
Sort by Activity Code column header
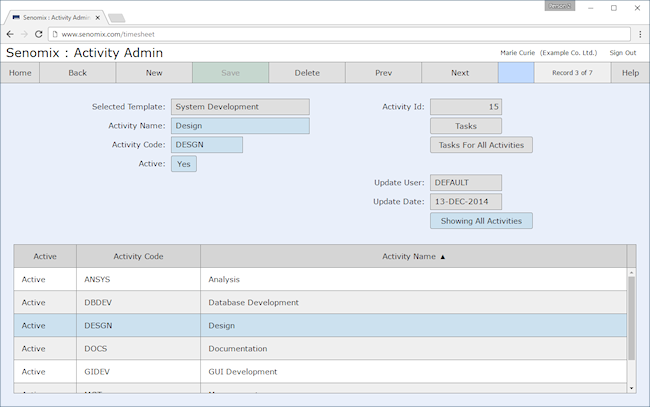138,256
